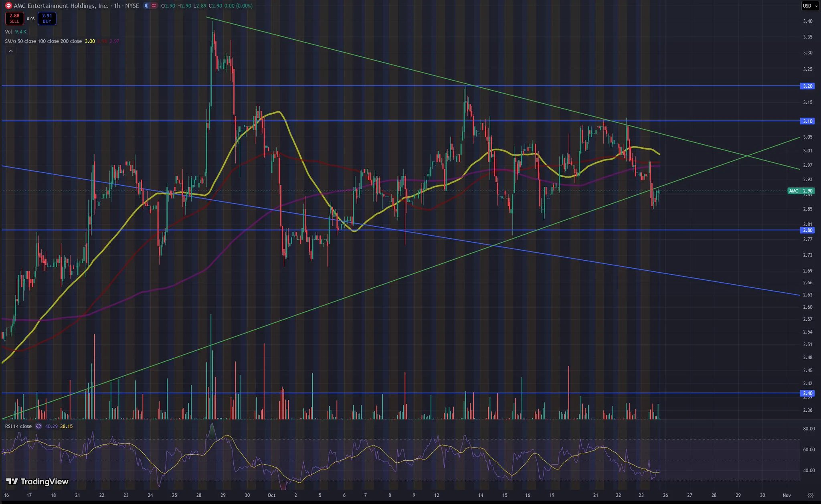The image size is (821, 504).
Task: Collapse the indicator legend with the chevron
Action: (x=11, y=51)
